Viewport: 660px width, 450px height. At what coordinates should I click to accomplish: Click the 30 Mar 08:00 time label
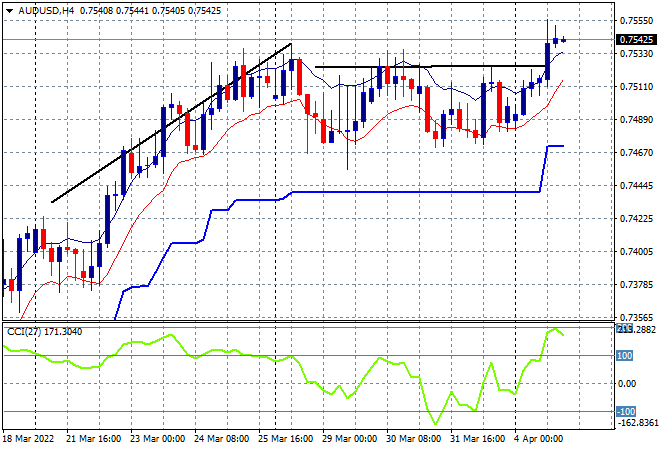pyautogui.click(x=413, y=439)
